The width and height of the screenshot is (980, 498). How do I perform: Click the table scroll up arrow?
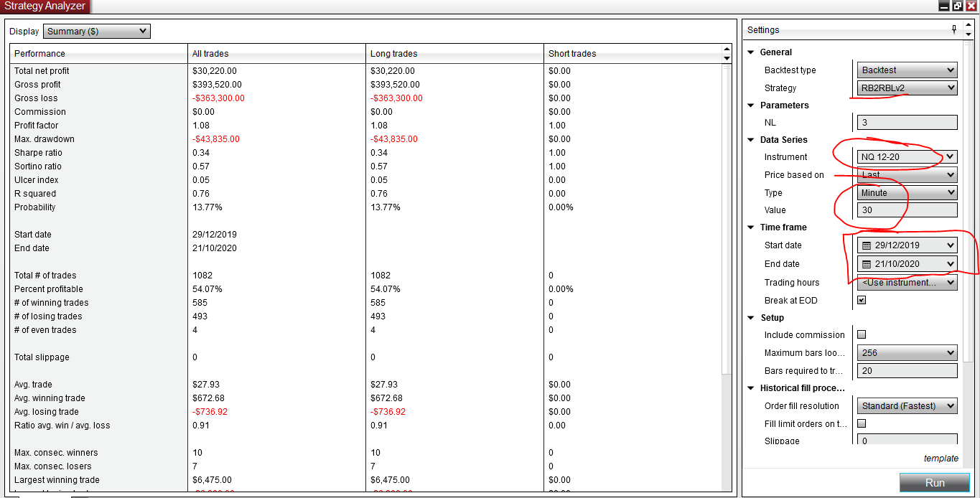pyautogui.click(x=727, y=50)
